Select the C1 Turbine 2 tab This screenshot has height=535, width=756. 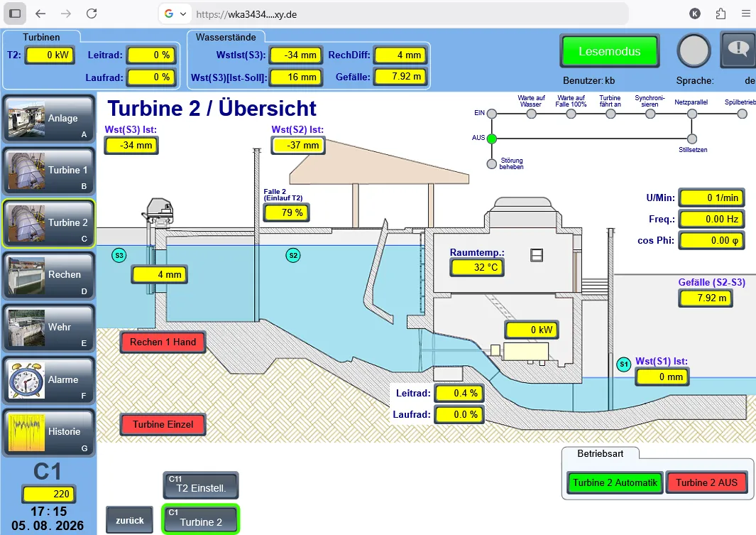point(201,519)
